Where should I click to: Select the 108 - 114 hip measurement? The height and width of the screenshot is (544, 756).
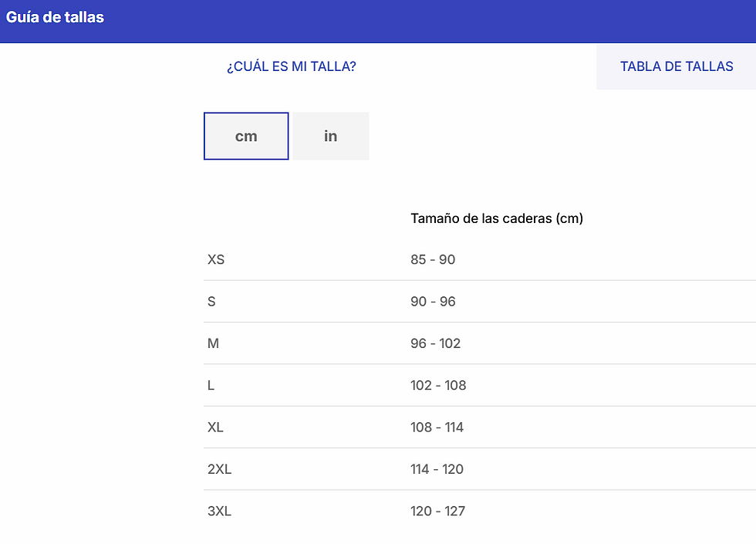tap(437, 427)
